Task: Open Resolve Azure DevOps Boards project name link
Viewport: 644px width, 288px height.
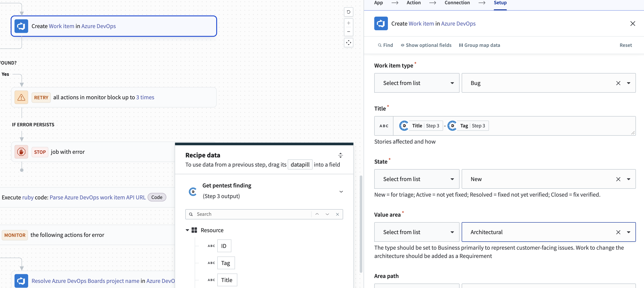Action: (86, 281)
